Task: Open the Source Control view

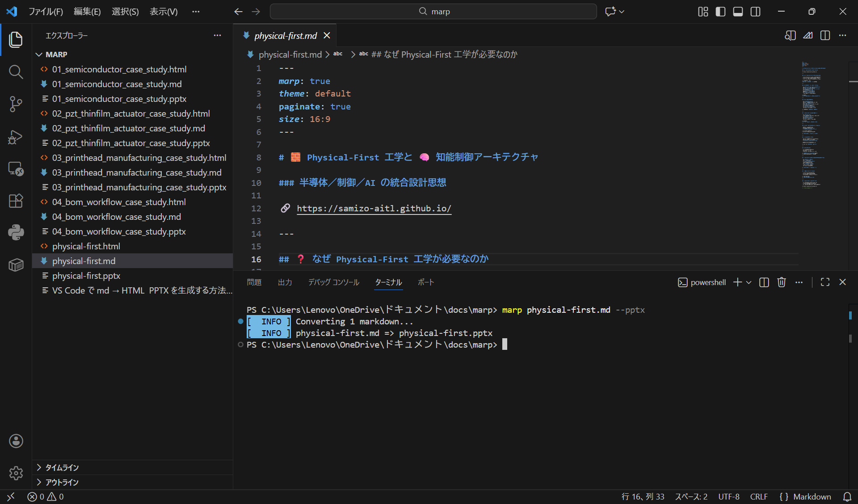Action: 16,104
